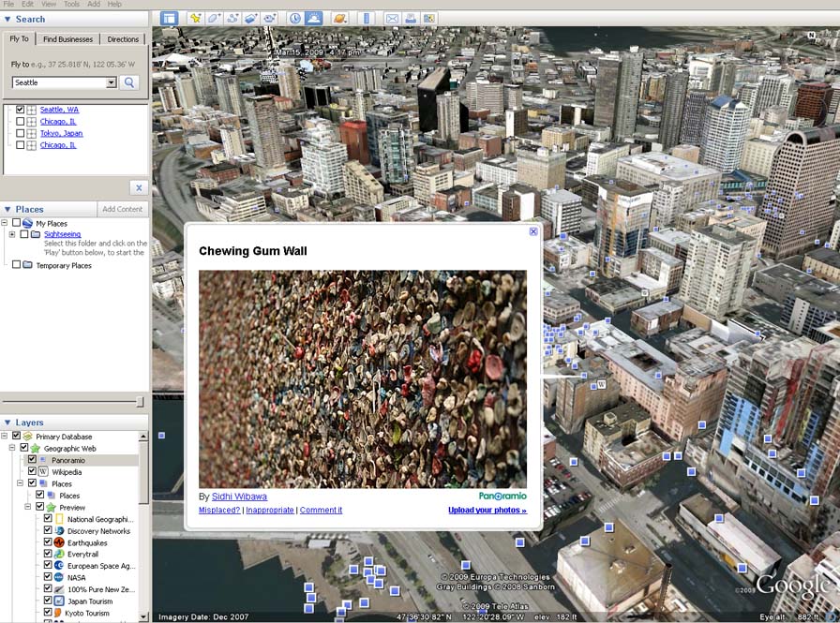Viewport: 840px width, 623px height.
Task: Click the magnifier search button
Action: [x=129, y=82]
